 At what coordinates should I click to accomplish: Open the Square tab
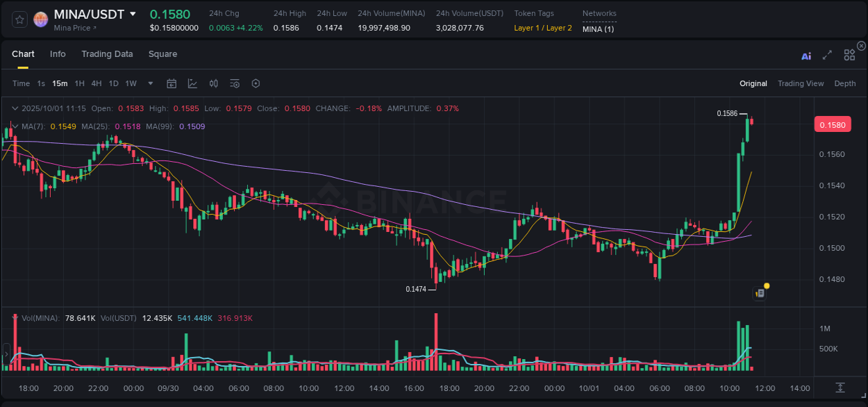coord(163,54)
